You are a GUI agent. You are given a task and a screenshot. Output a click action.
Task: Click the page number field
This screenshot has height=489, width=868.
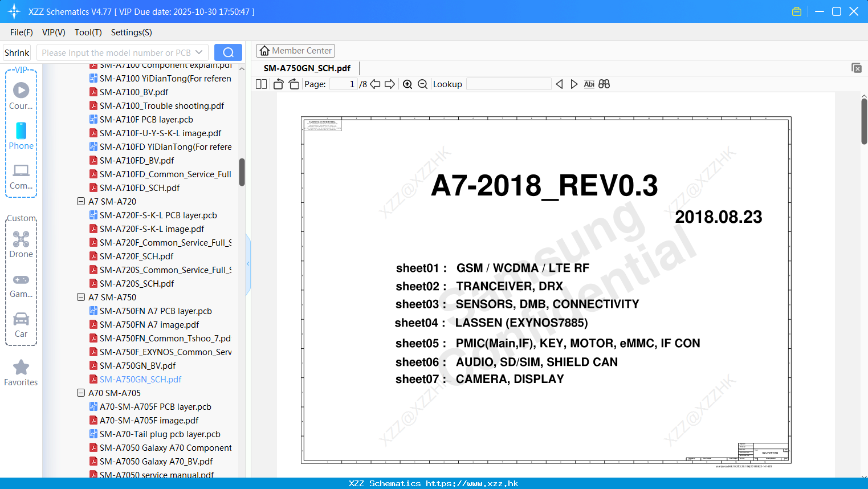coord(343,84)
